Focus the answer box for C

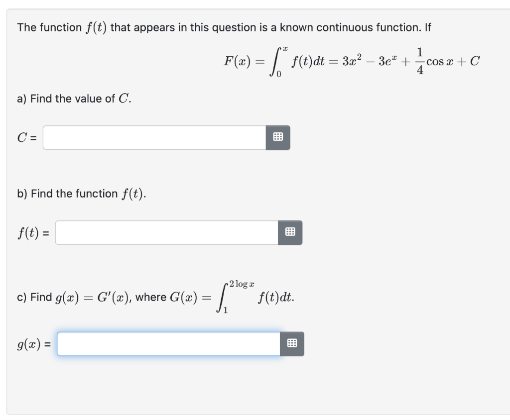click(x=154, y=137)
